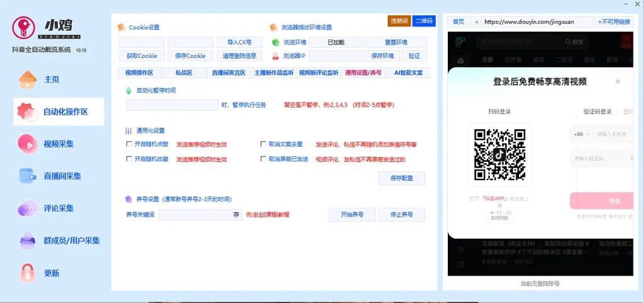The image size is (644, 303).
Task: Toggle the 取消屏蔽已发送 checkbox
Action: coord(264,159)
